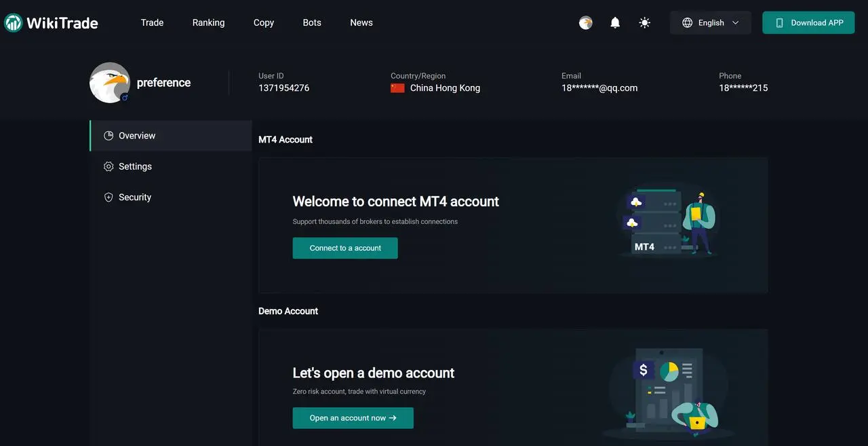Image resolution: width=868 pixels, height=446 pixels.
Task: Click the arrow in Open an account now
Action: (x=393, y=418)
